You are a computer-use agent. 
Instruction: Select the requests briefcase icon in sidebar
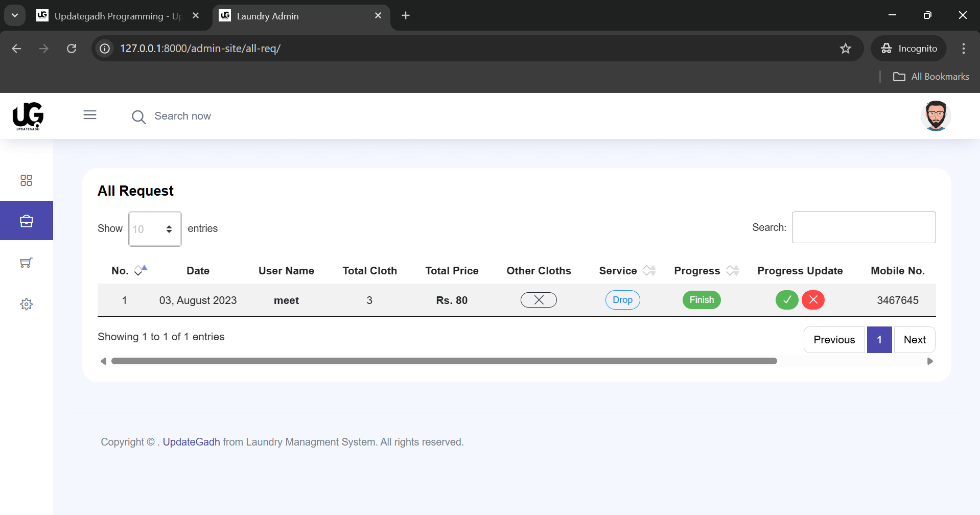point(26,220)
